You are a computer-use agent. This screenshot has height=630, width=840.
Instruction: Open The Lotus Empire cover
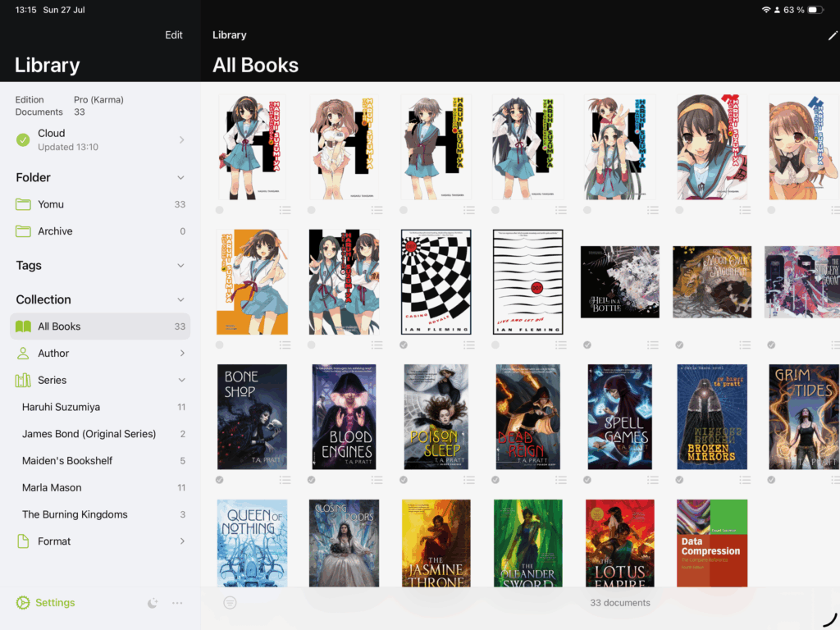tap(620, 543)
